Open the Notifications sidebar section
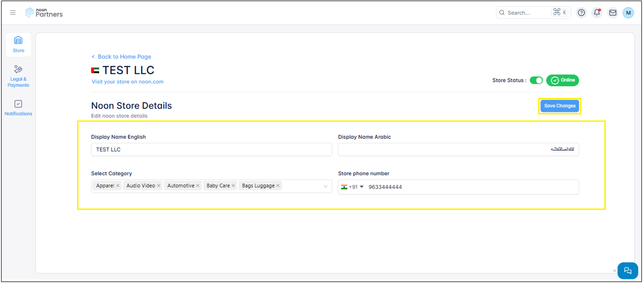 click(19, 108)
